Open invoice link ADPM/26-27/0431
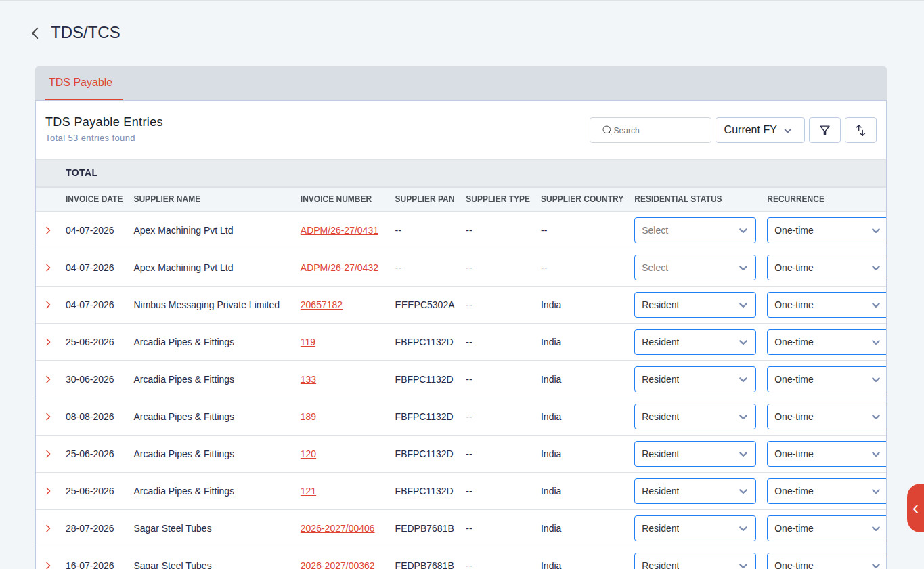 coord(339,230)
